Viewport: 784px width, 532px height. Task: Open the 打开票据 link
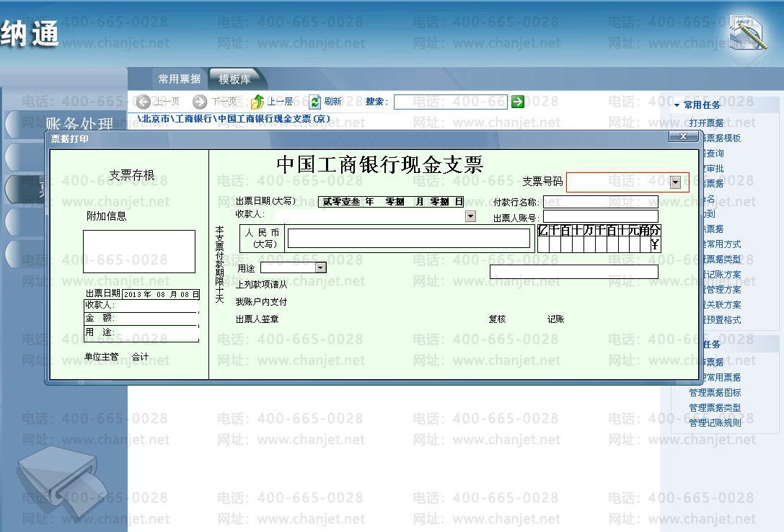pos(706,123)
